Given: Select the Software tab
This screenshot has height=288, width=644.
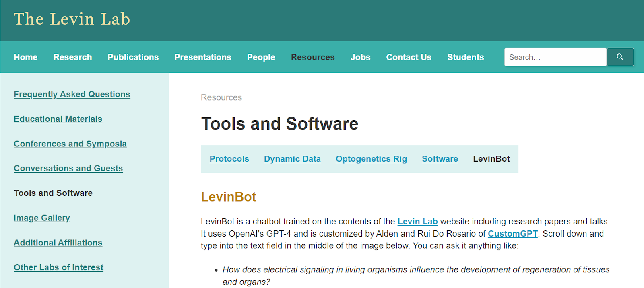Looking at the screenshot, I should tap(440, 159).
